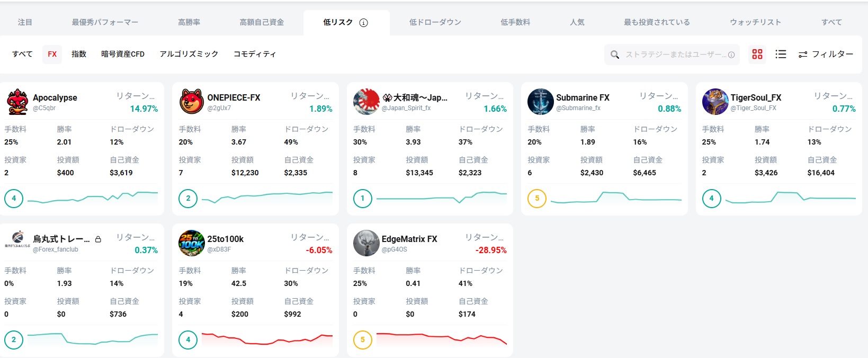The image size is (868, 358).
Task: Switch to list view layout icon
Action: [x=781, y=54]
